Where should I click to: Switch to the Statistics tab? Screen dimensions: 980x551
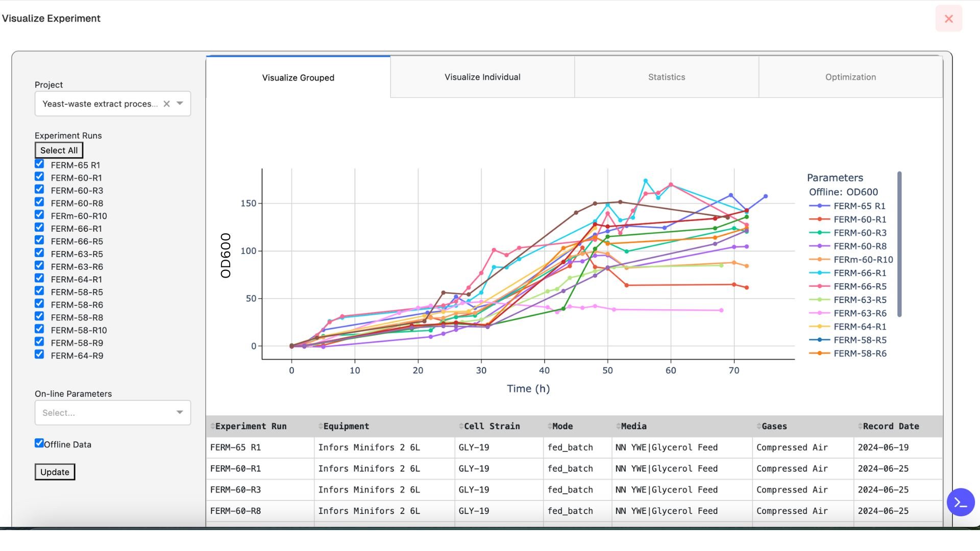pos(666,77)
